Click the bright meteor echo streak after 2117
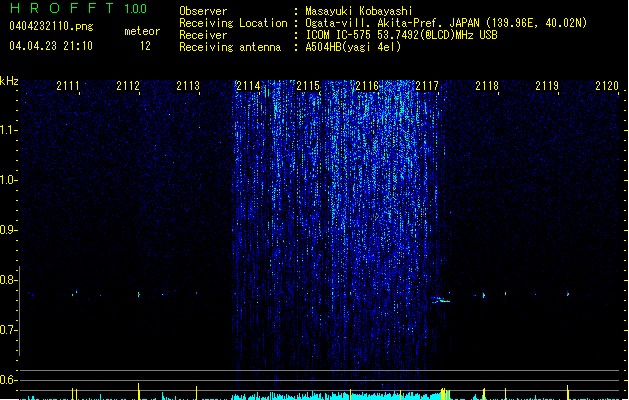The height and width of the screenshot is (400, 629). click(440, 300)
